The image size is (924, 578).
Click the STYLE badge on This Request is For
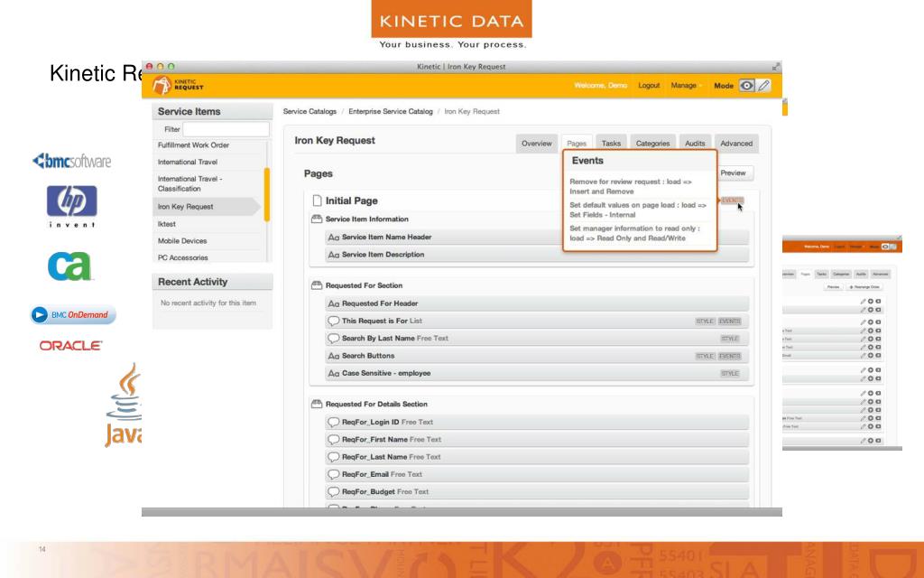pos(705,322)
